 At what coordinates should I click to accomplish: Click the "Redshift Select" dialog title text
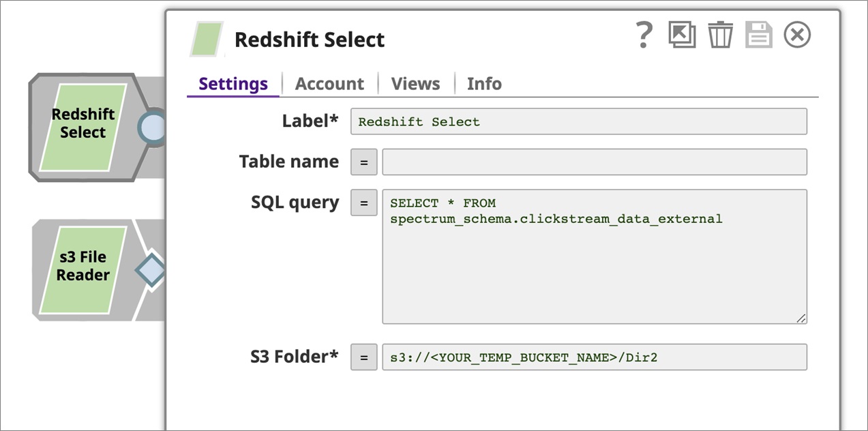(x=310, y=40)
